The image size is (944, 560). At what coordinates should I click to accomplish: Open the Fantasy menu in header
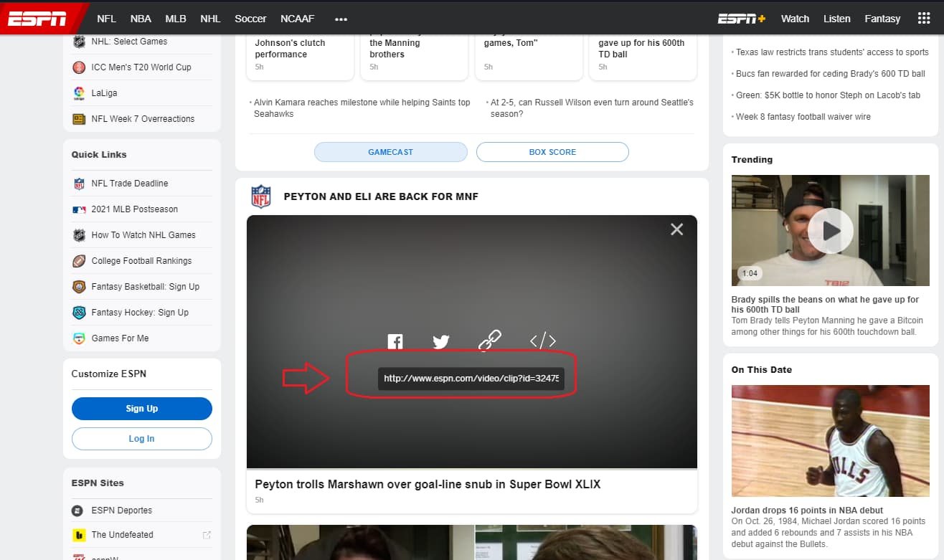tap(882, 19)
